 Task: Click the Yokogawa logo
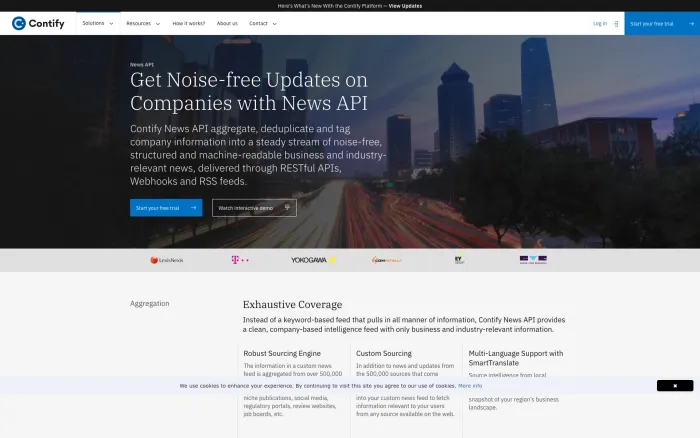(313, 260)
